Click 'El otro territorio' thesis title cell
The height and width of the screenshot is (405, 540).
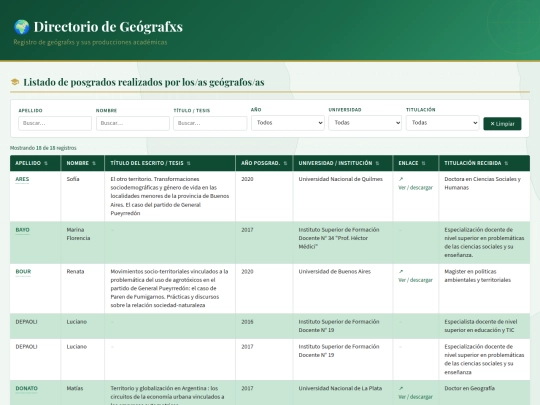pos(170,196)
